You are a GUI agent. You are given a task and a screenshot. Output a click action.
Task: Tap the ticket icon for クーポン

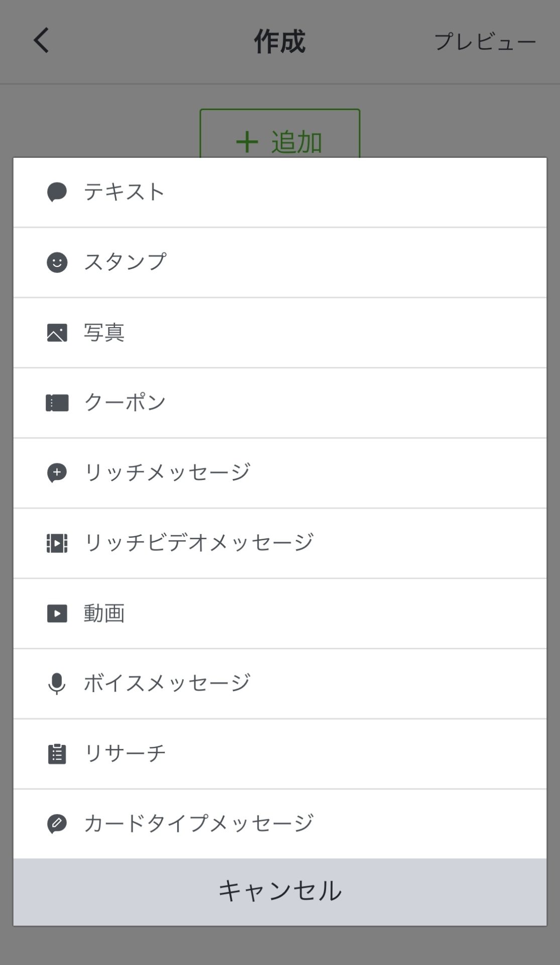57,403
